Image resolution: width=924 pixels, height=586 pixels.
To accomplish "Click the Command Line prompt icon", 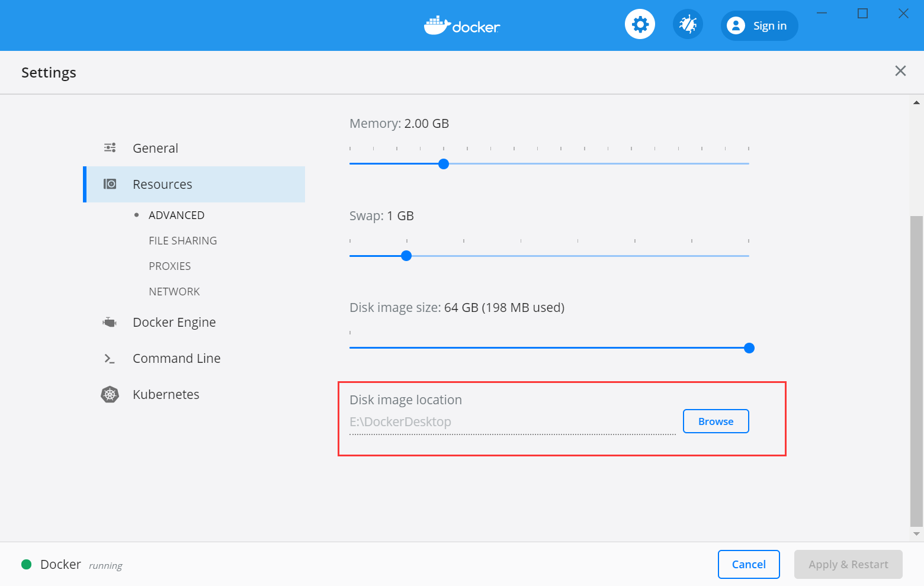I will (110, 358).
